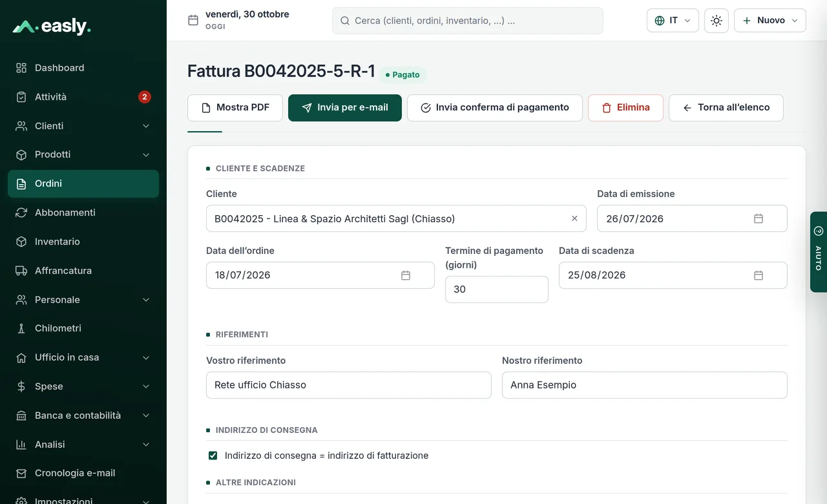Viewport: 827px width, 504px height.
Task: Delete the invoice with Elimina
Action: point(625,108)
